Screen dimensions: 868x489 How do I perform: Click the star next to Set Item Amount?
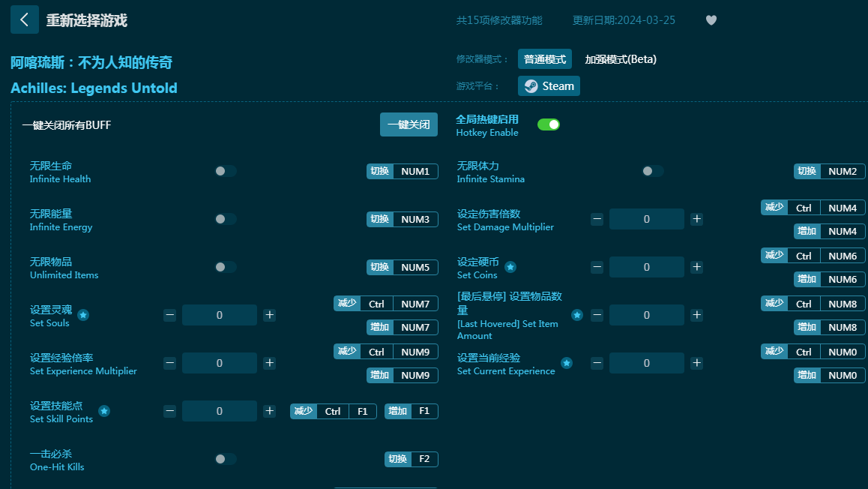point(577,315)
